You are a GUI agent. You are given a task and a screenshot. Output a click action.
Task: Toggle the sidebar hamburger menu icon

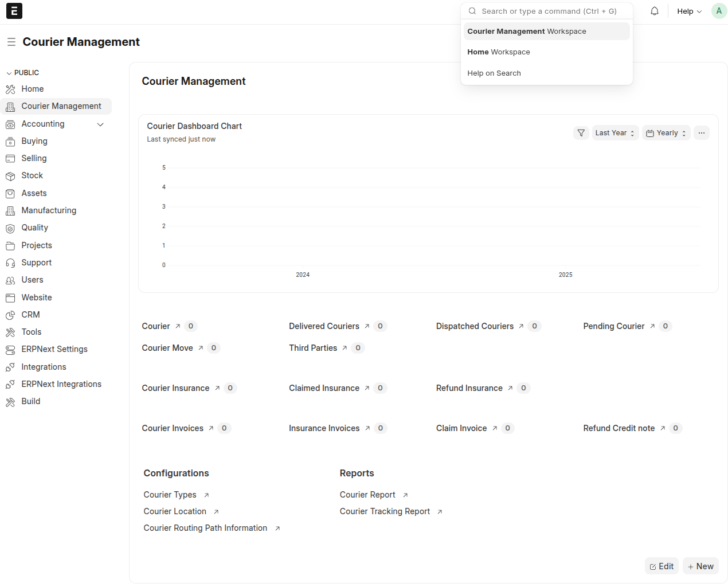click(x=11, y=42)
